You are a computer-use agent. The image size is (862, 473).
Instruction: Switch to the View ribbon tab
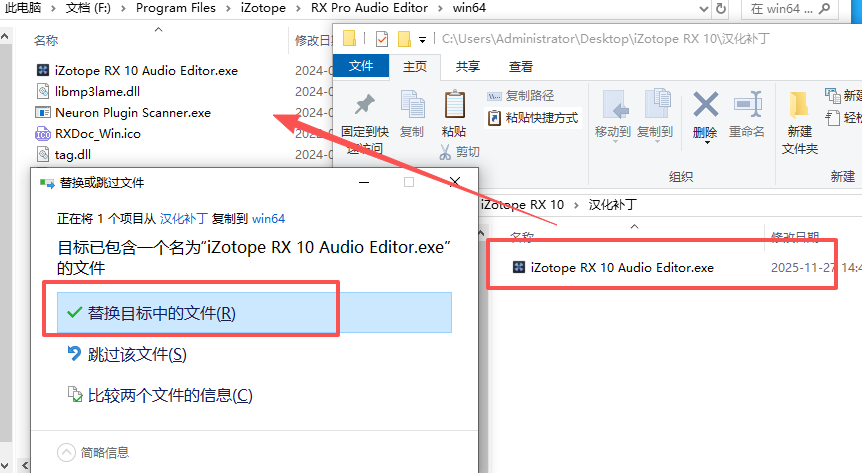520,67
